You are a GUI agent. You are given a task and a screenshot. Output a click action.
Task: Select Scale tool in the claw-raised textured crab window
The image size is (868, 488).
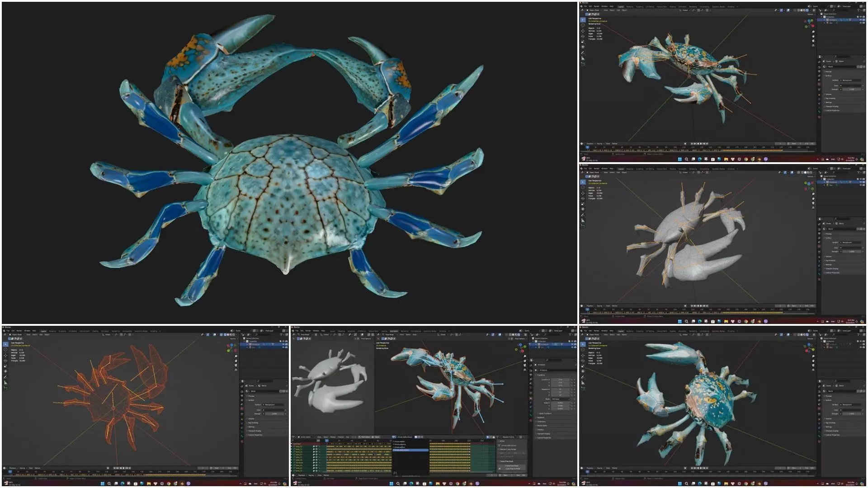[x=583, y=366]
